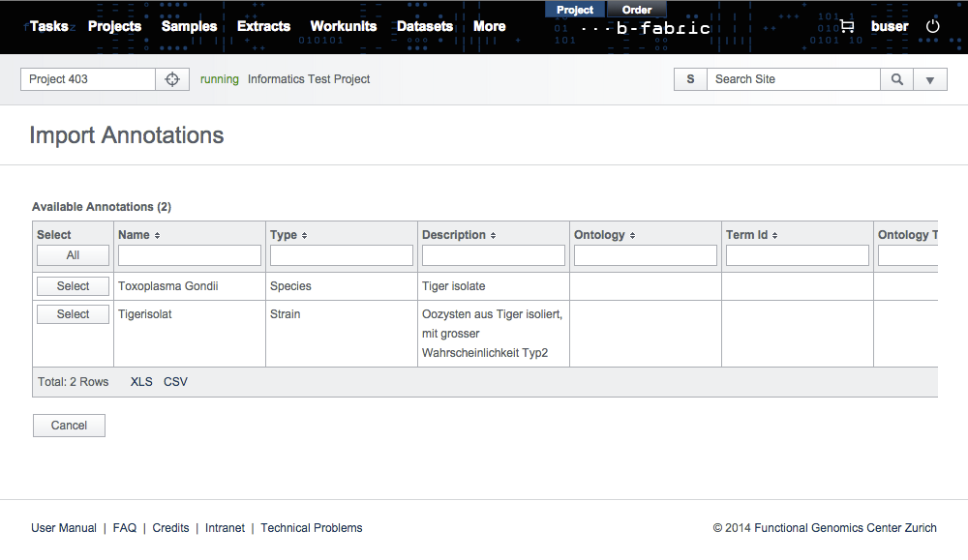
Task: Open the Technical Problems footer link
Action: tap(312, 528)
